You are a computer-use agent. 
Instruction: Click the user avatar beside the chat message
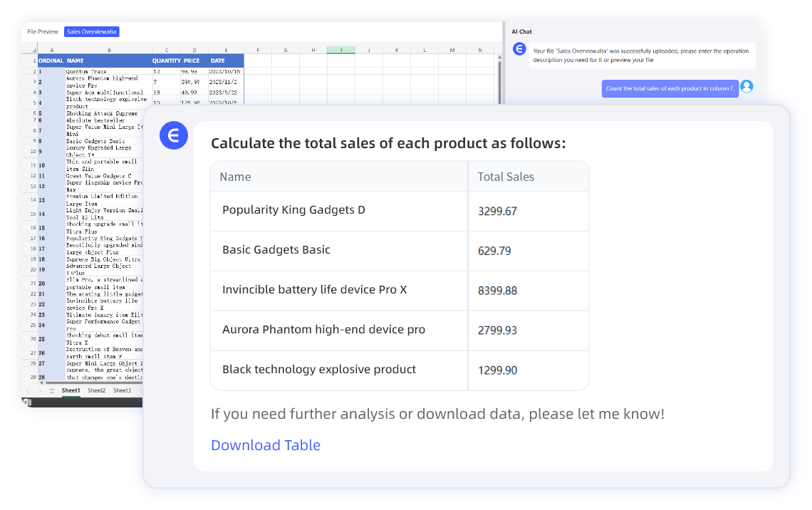coord(746,86)
